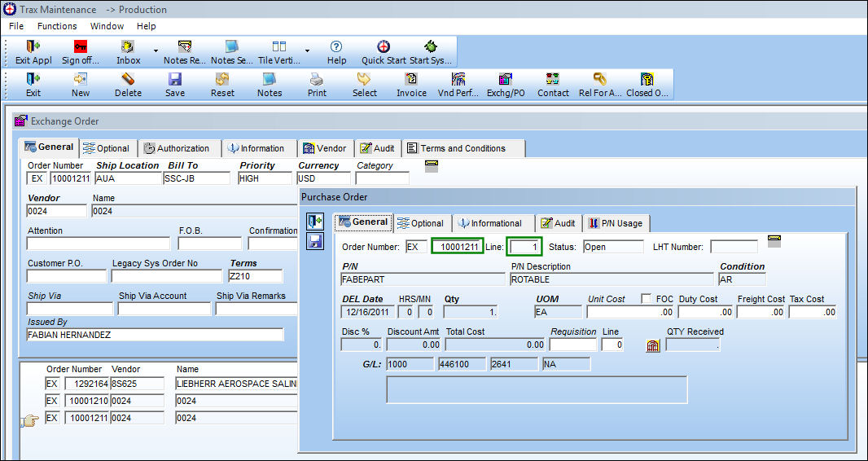Click the Ship Location field AUA
Screen dimensions: 868x461
point(128,178)
